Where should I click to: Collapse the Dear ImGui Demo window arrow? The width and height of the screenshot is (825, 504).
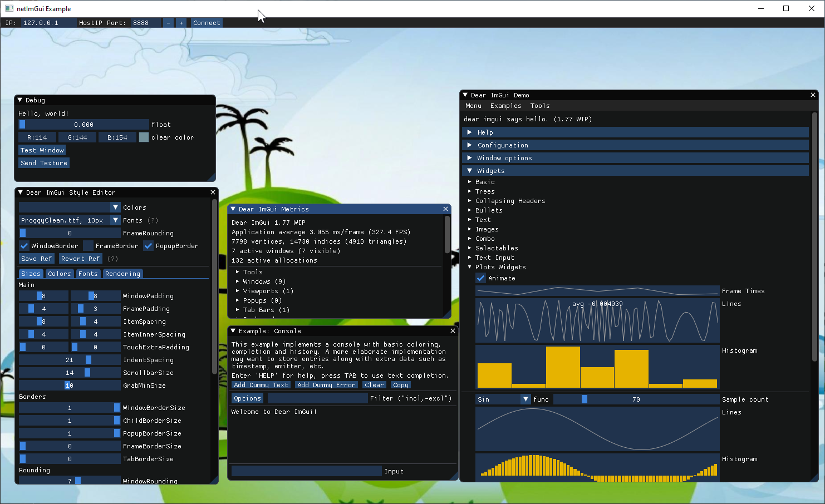[465, 95]
